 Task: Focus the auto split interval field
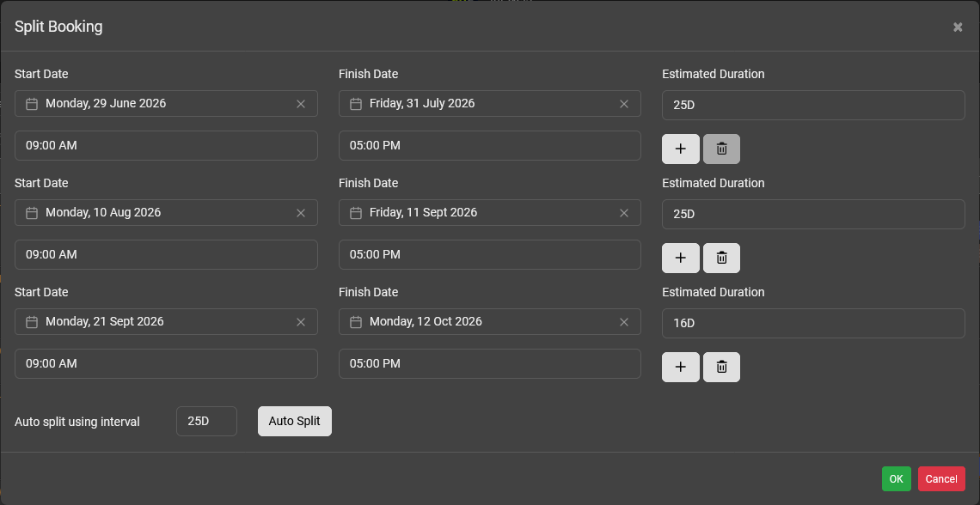206,421
